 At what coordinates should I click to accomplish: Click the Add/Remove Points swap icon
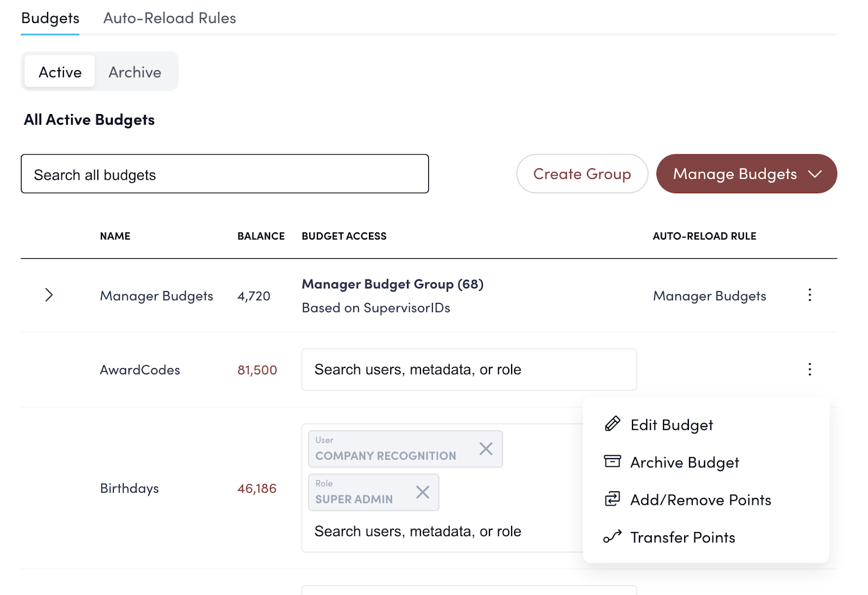click(612, 499)
